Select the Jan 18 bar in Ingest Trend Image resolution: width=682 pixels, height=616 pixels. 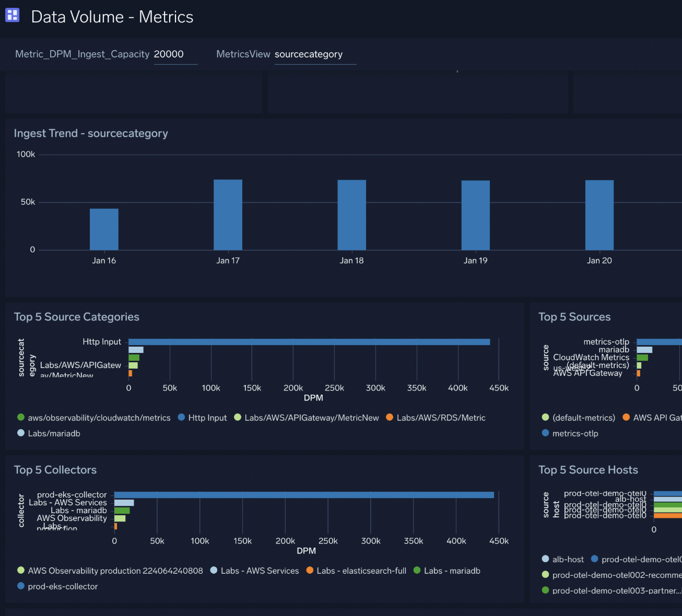352,214
